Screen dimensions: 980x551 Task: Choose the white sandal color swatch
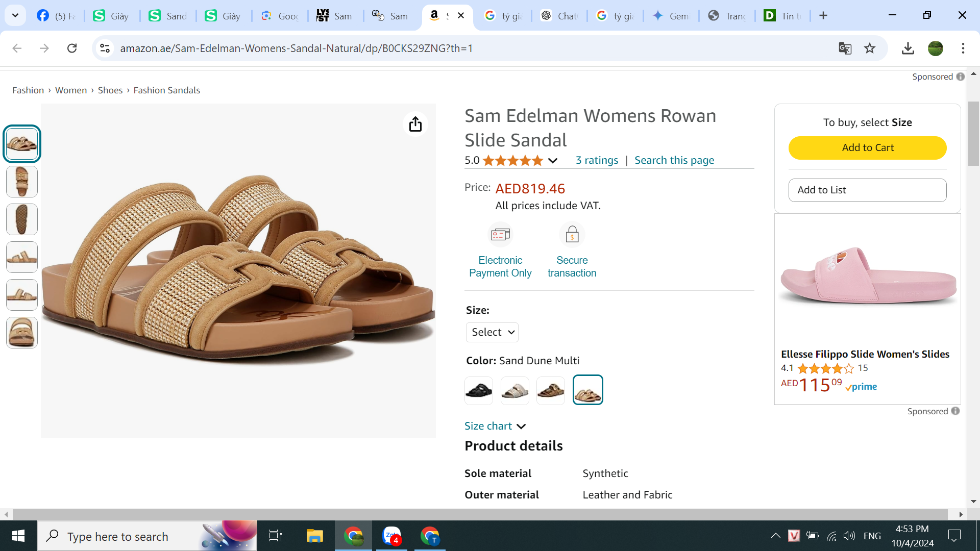(514, 391)
